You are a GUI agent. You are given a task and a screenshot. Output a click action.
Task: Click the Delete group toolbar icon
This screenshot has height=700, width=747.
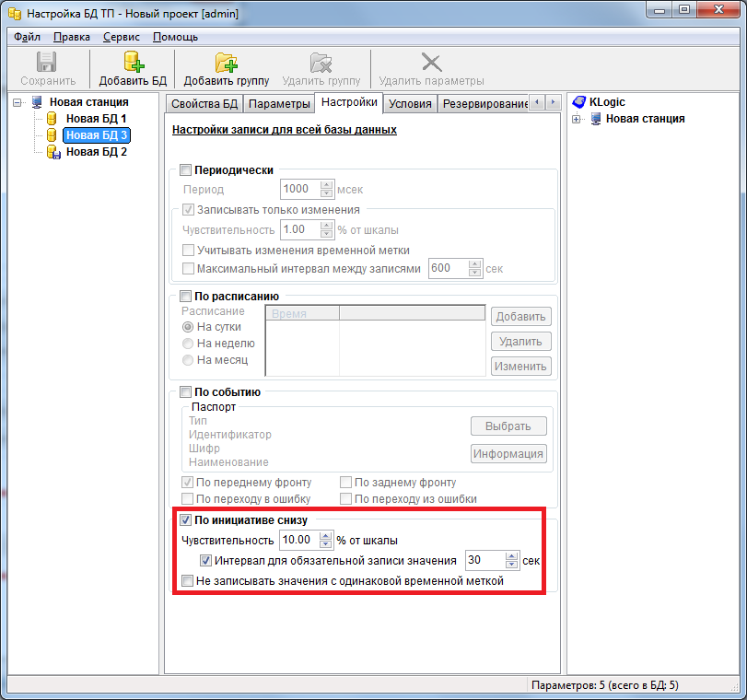click(321, 63)
